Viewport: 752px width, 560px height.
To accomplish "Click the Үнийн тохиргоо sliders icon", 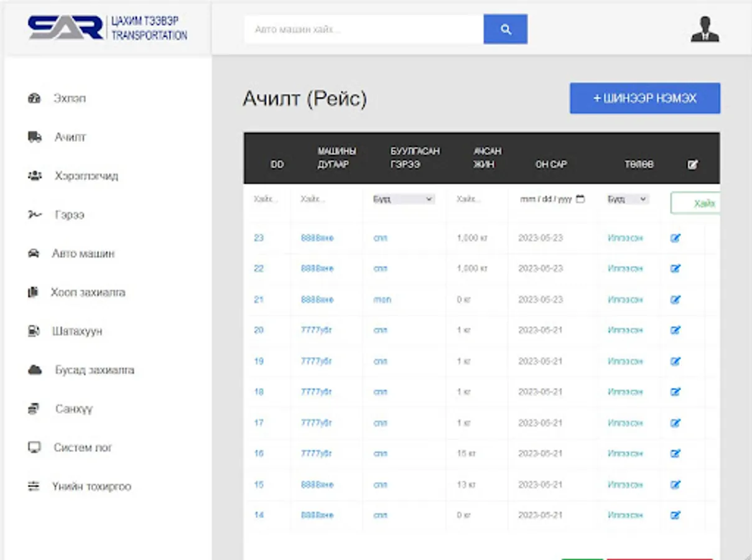I will 34,486.
